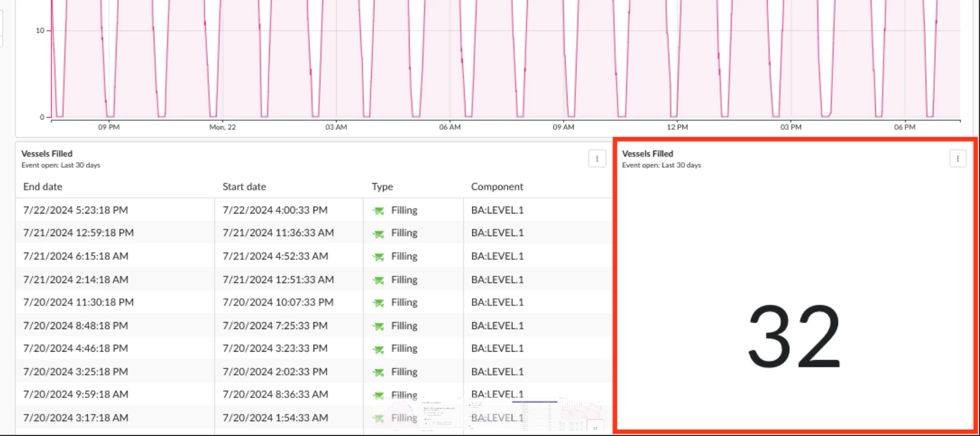This screenshot has height=436, width=980.
Task: Click BA:LEVEL.1 component in 7/21/2024 12:59:18 PM row
Action: [x=497, y=233]
